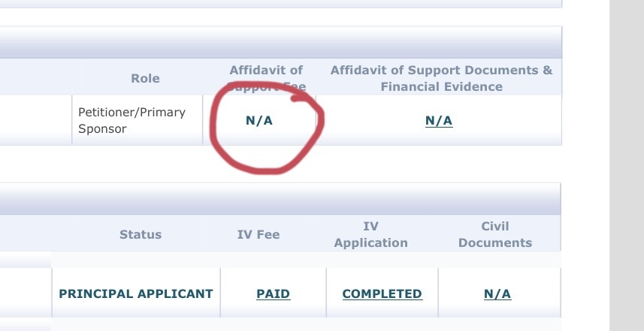Click the IV Fee column header
The width and height of the screenshot is (644, 331).
pyautogui.click(x=259, y=234)
